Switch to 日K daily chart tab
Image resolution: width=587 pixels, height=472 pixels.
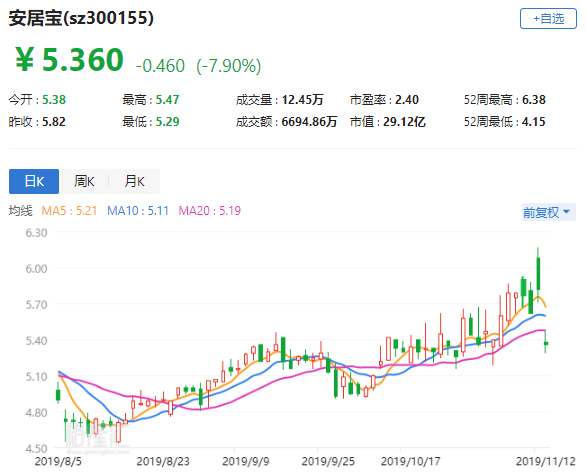coord(34,182)
